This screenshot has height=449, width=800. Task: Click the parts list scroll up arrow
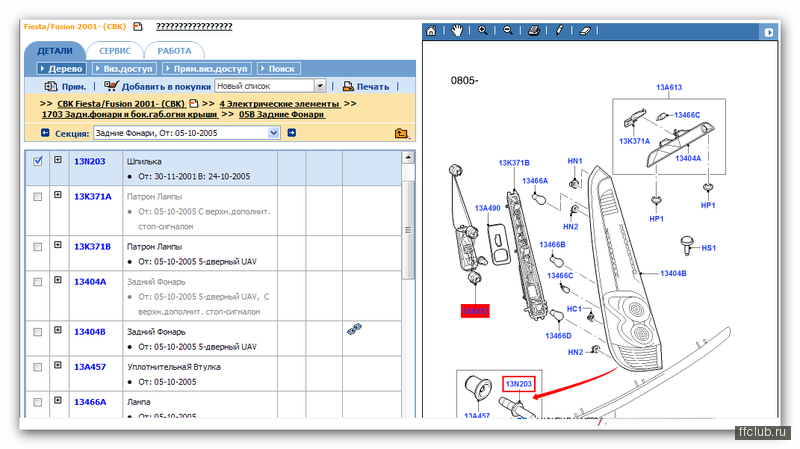[x=408, y=157]
